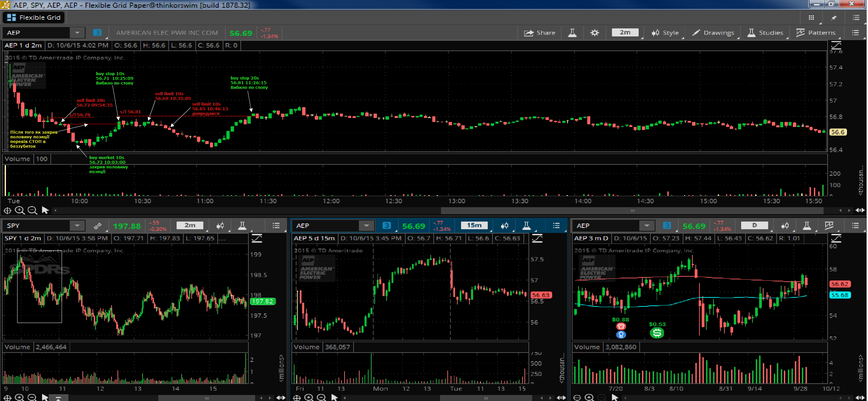Click AEP 15m chart expand time axis arrows
Viewport: 868px width, 401px height.
pos(561,398)
